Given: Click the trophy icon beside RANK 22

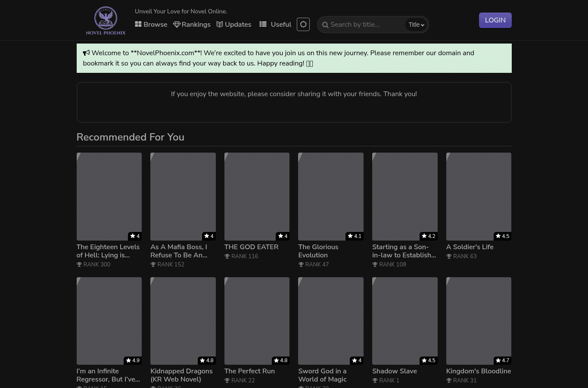Looking at the screenshot, I should (227, 381).
